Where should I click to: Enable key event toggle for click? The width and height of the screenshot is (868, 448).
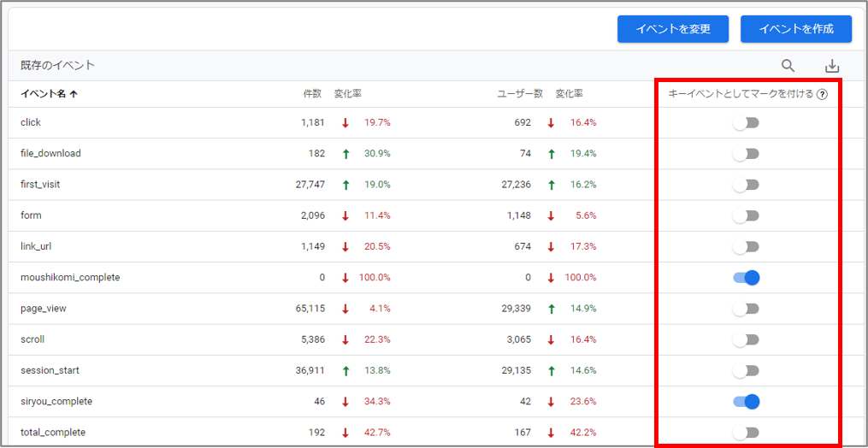tap(746, 122)
